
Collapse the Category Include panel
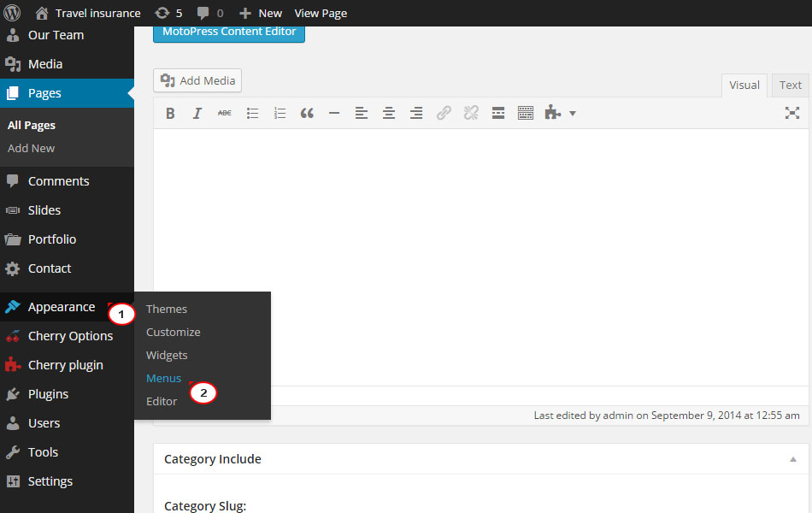[793, 459]
